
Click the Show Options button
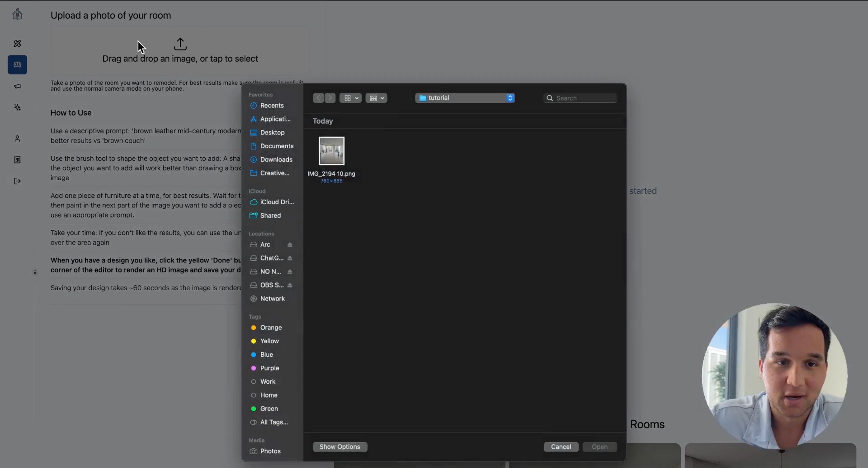(340, 447)
